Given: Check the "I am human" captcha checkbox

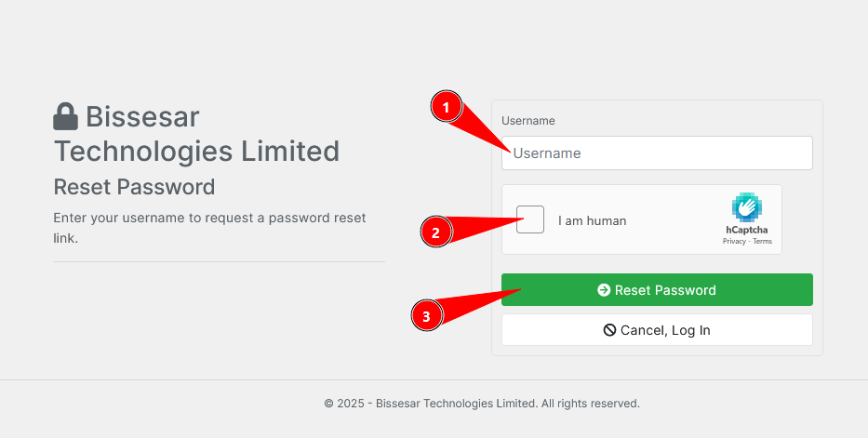Looking at the screenshot, I should 530,219.
